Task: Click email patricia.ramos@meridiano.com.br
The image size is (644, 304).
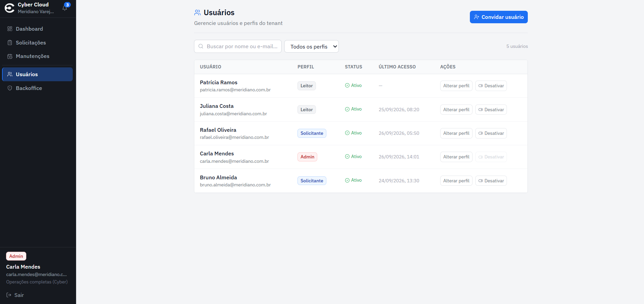Action: point(235,90)
